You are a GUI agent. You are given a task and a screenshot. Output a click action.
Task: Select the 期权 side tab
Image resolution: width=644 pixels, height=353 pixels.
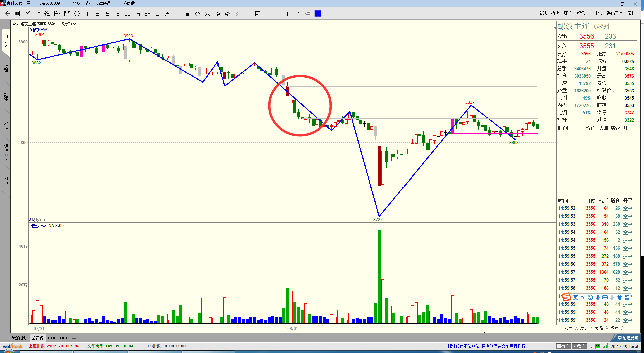[6, 181]
